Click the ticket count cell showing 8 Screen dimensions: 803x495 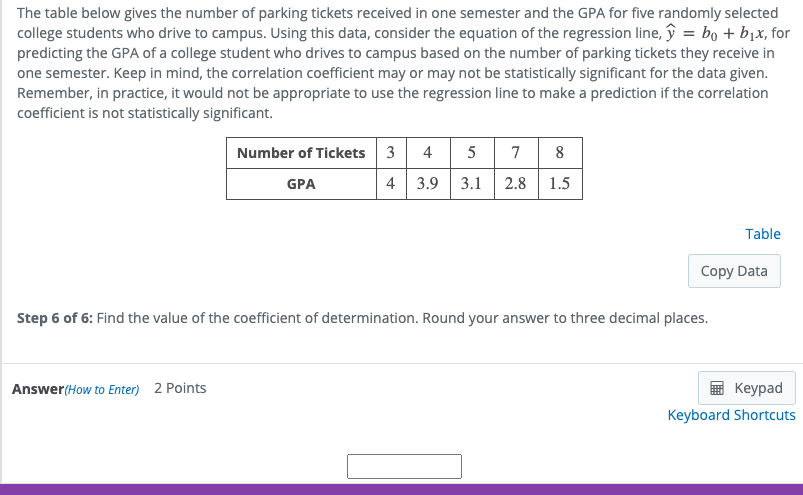tap(559, 153)
